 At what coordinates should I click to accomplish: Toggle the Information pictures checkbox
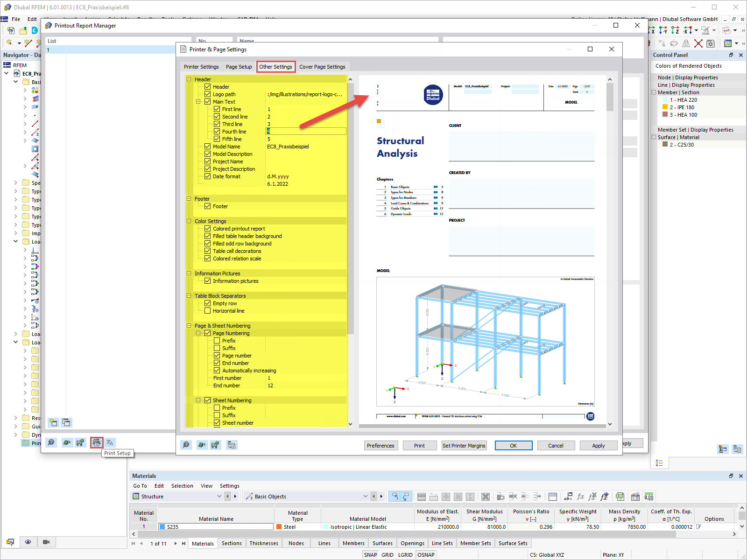click(208, 281)
